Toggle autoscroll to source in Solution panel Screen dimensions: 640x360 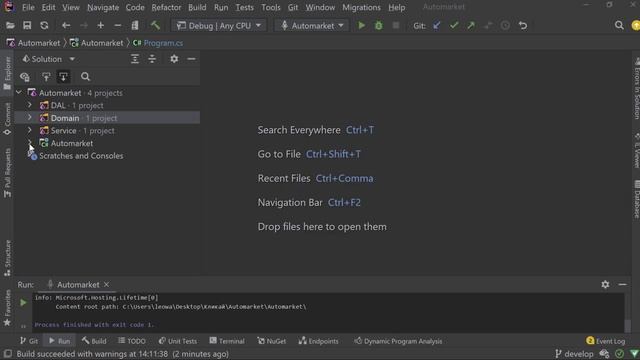46,77
